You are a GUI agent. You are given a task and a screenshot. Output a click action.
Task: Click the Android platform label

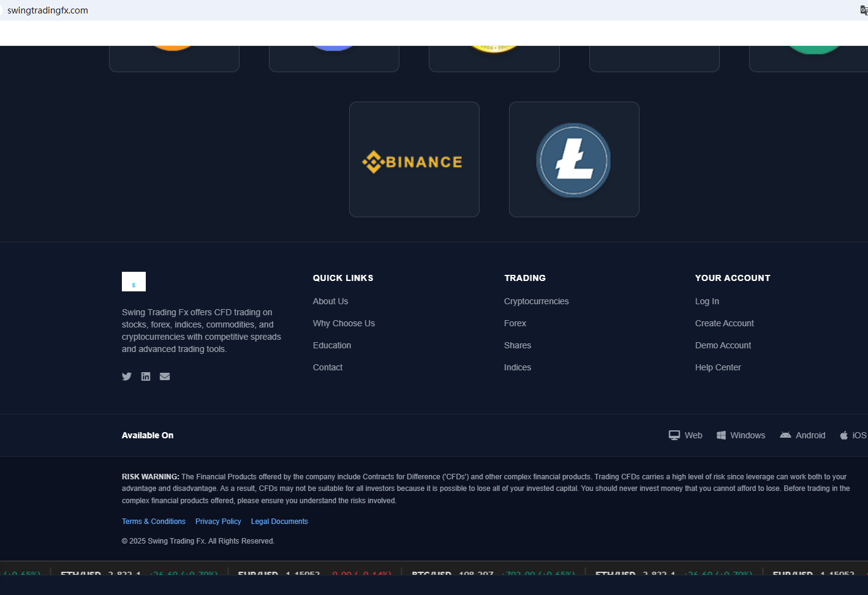pyautogui.click(x=810, y=435)
